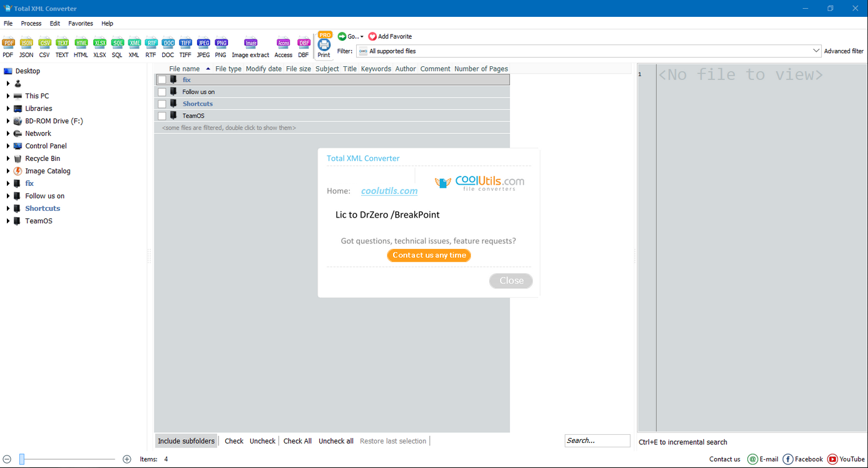Close the Total XML Converter dialog
This screenshot has height=468, width=868.
[511, 281]
